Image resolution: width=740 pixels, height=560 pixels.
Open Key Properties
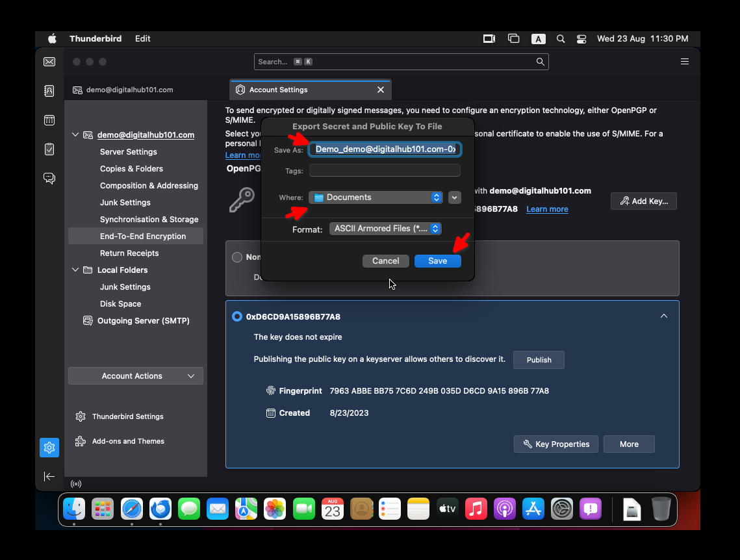tap(556, 444)
